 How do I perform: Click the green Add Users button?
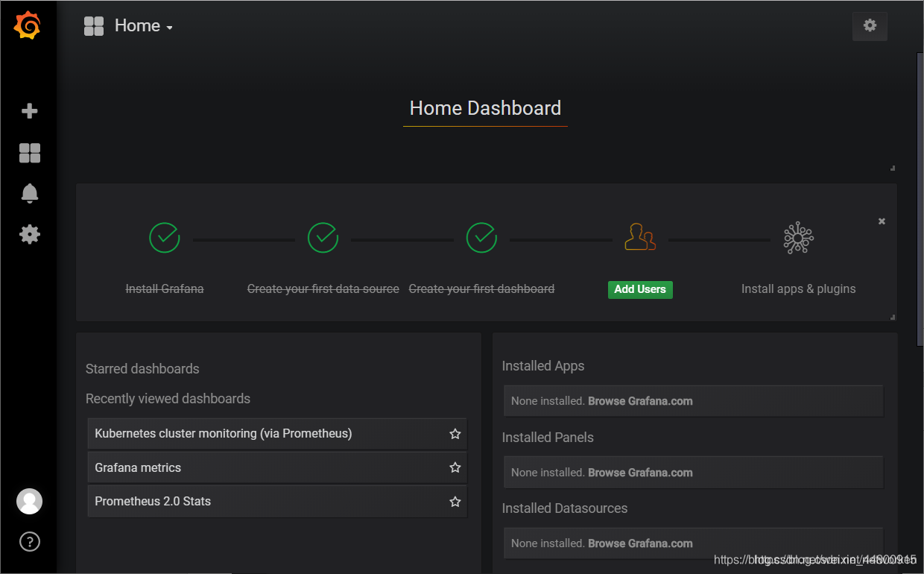point(640,289)
